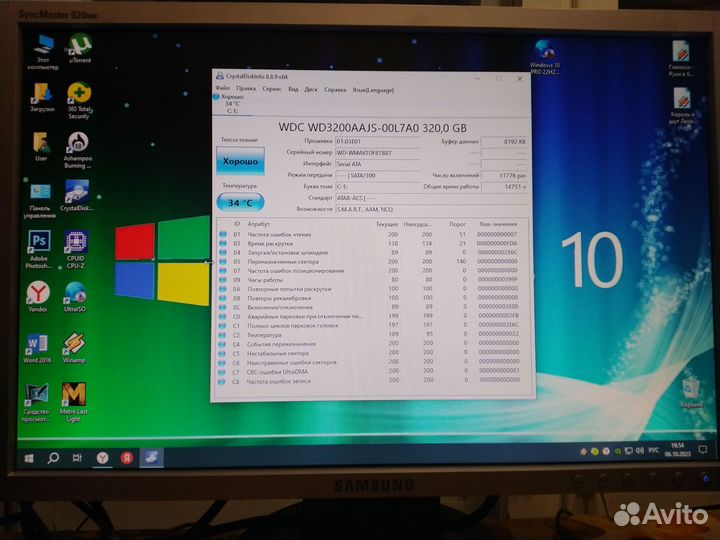This screenshot has height=540, width=720.
Task: Select row C2 'Температура'
Action: pos(373,334)
